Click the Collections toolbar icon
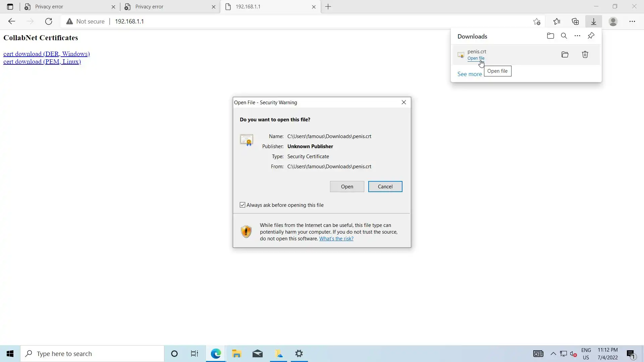This screenshot has height=362, width=644. [575, 21]
